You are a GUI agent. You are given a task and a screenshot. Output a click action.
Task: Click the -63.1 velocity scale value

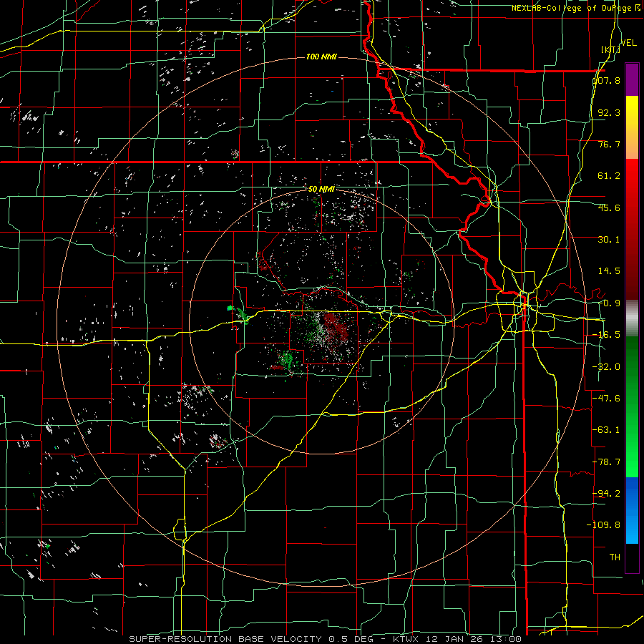pos(606,430)
